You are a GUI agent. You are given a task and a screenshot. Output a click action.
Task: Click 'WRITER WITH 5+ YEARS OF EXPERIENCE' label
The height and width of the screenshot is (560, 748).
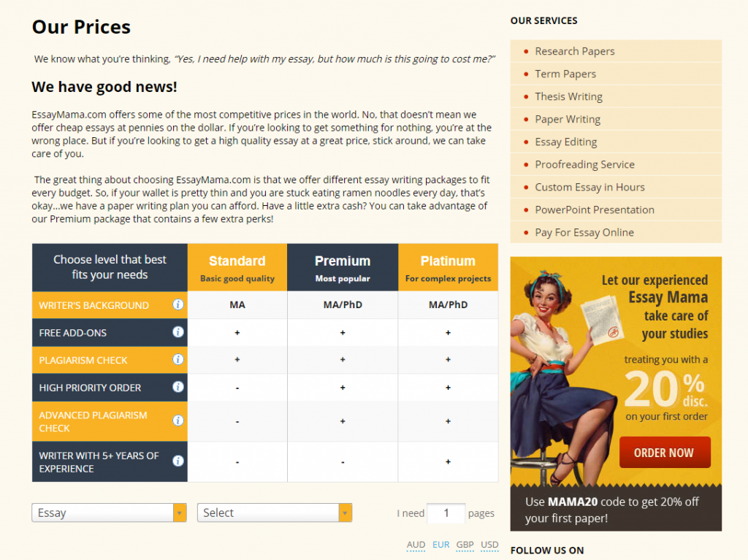pos(99,461)
